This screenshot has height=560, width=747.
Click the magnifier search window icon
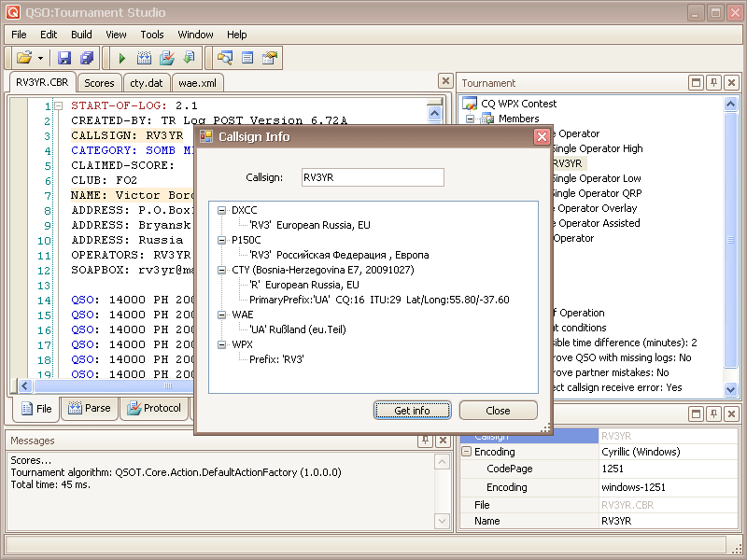225,58
